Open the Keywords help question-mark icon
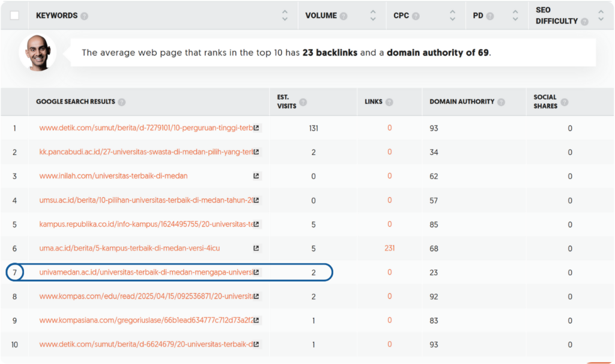Viewport: 615px width, 364px height. [84, 16]
